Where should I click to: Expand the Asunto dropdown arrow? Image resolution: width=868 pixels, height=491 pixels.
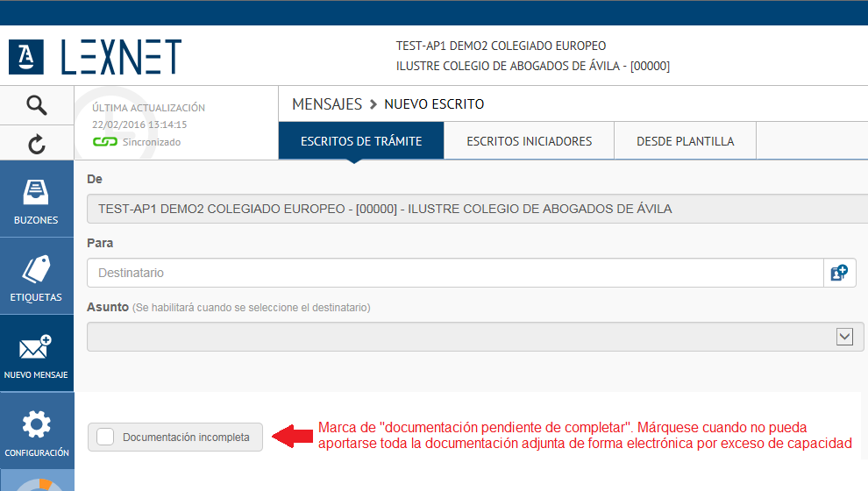pyautogui.click(x=845, y=337)
